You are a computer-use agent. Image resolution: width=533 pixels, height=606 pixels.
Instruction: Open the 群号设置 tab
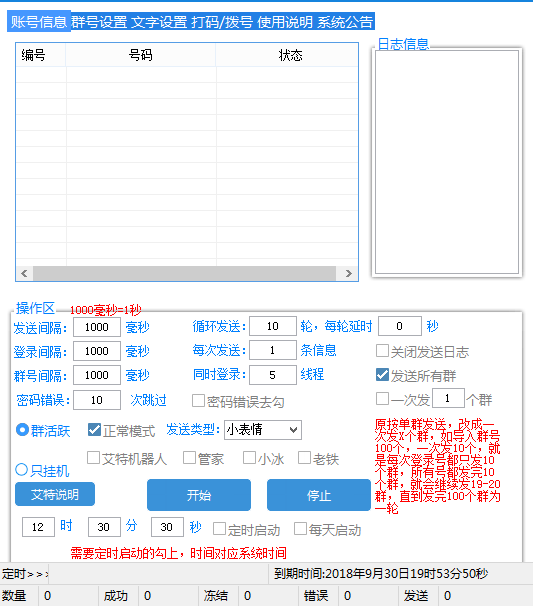99,22
